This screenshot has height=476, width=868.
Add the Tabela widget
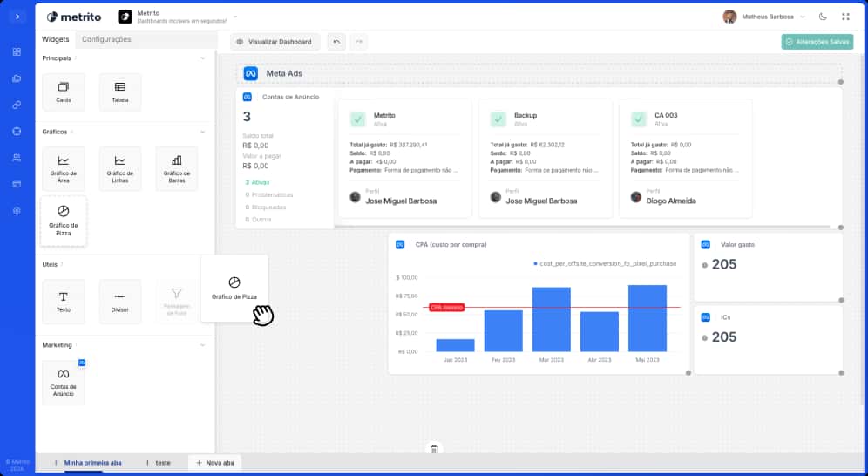pyautogui.click(x=119, y=92)
